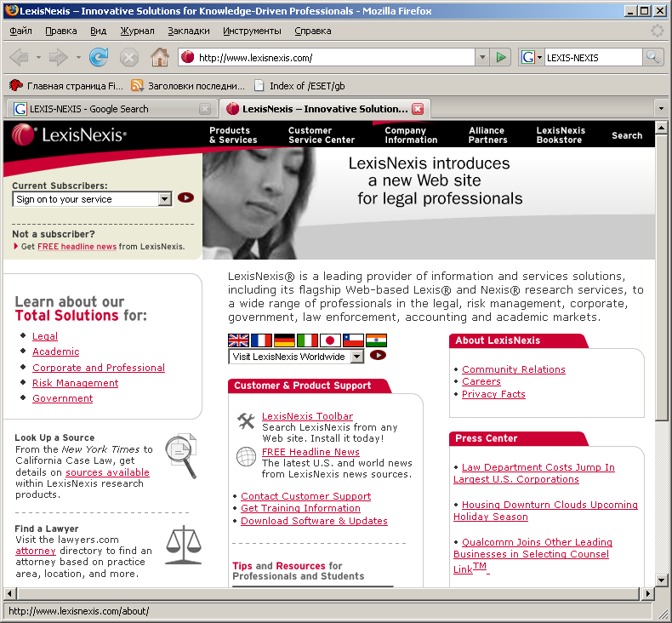Select the German flag
This screenshot has height=623, width=672.
pyautogui.click(x=285, y=340)
